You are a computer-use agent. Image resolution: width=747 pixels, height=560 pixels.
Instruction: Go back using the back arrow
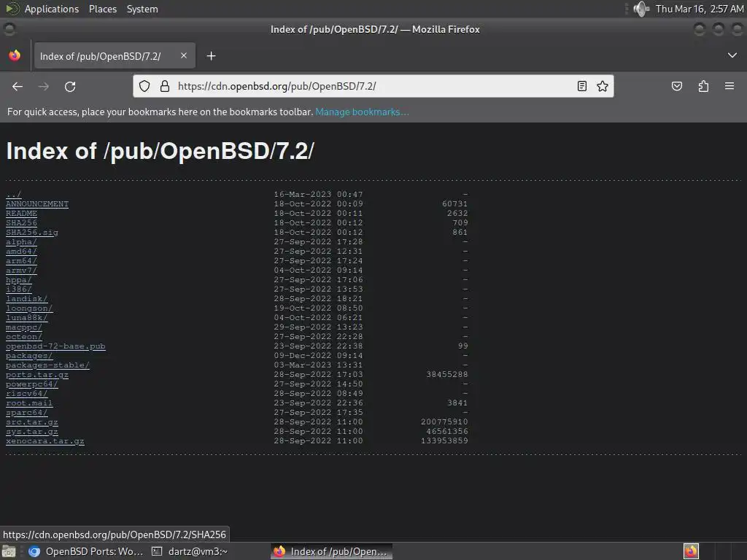(x=18, y=86)
